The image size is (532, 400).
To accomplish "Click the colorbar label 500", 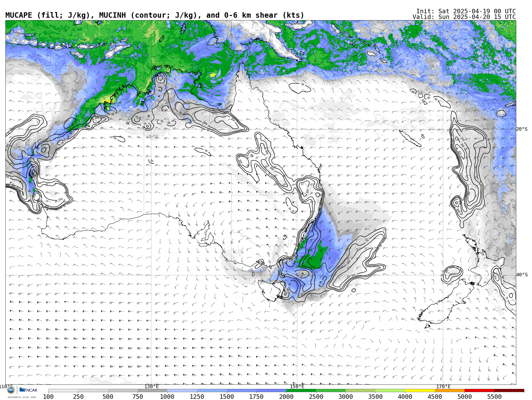I will pos(108,397).
